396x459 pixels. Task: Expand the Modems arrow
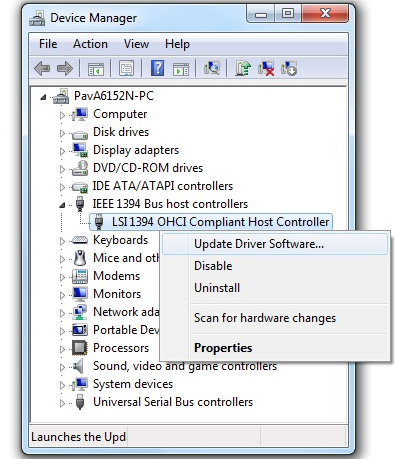pos(62,277)
